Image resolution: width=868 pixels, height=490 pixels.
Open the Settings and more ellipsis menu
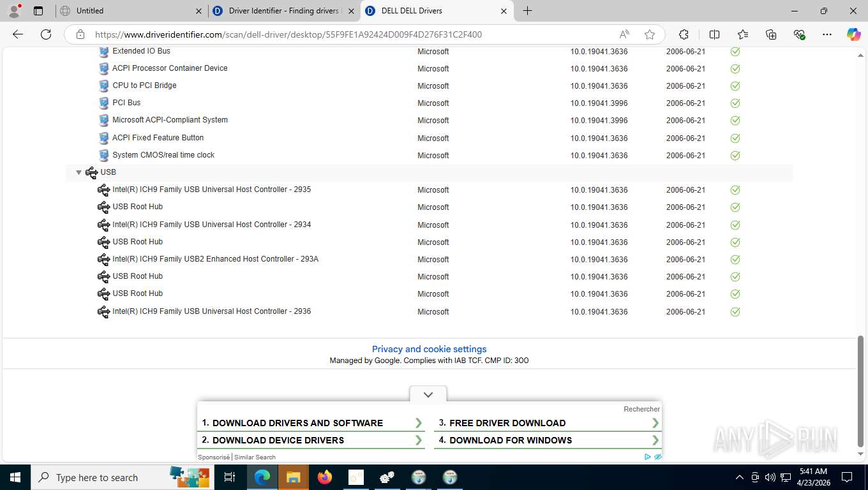click(x=827, y=34)
